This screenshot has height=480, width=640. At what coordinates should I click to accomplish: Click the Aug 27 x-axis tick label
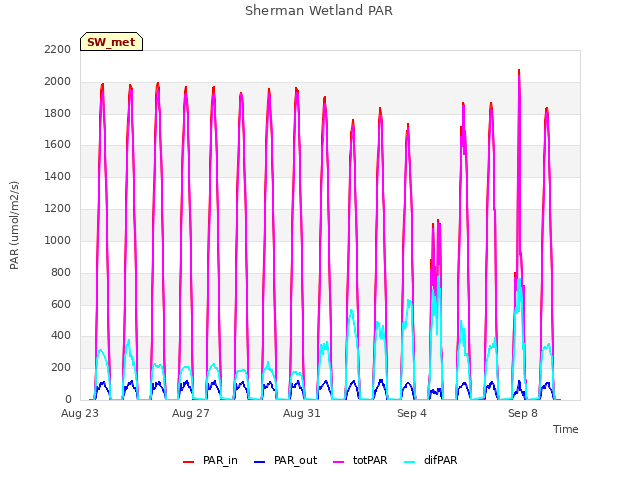(191, 413)
